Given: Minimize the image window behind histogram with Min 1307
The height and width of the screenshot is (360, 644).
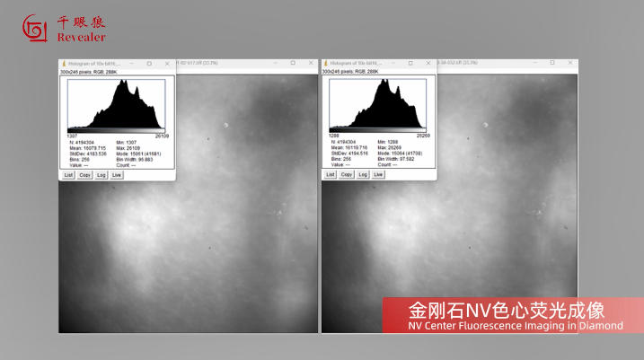Looking at the screenshot, I should click(x=275, y=63).
